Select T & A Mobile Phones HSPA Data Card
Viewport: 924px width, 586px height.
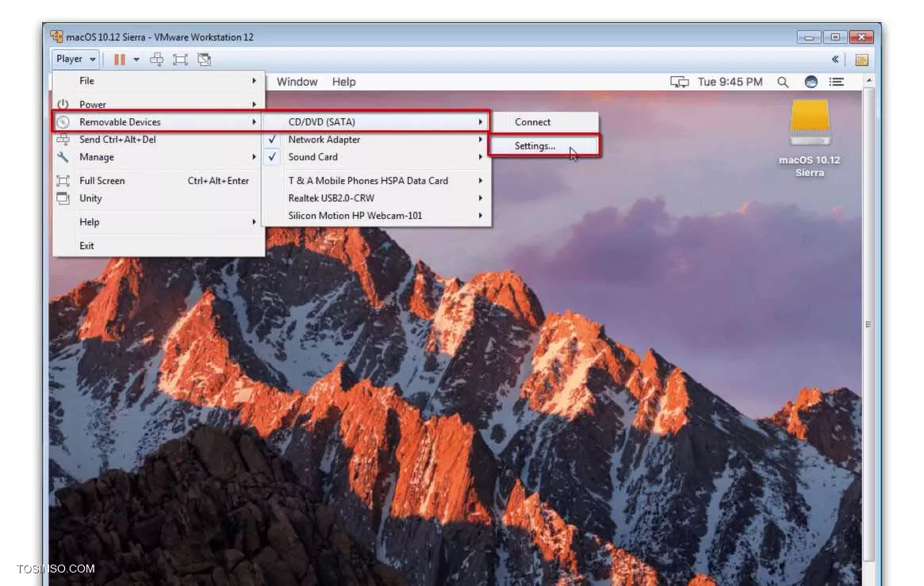(x=377, y=181)
